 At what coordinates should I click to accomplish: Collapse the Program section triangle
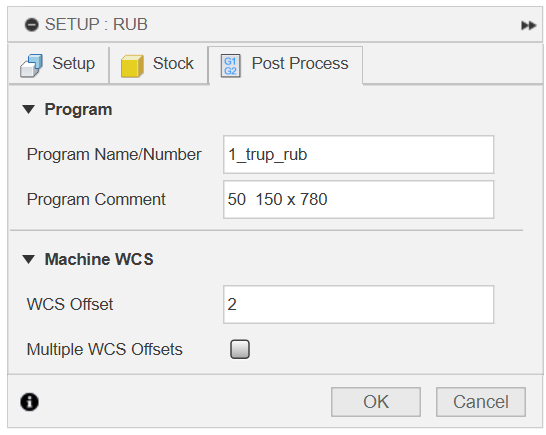point(29,109)
